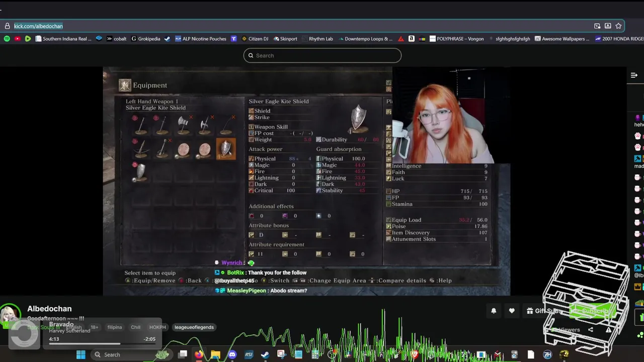
Task: Select the 18+ stream tag
Action: (94, 327)
